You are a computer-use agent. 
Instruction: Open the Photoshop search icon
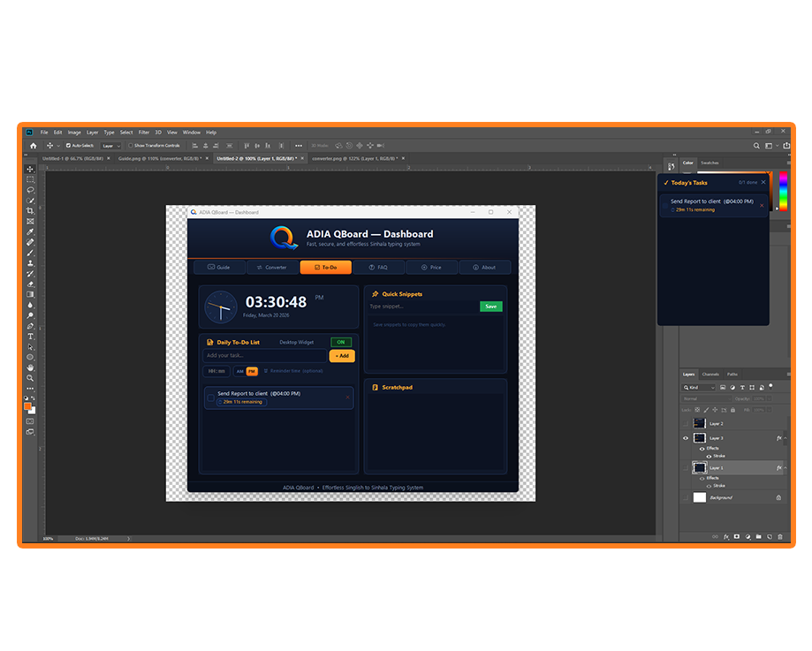(756, 146)
